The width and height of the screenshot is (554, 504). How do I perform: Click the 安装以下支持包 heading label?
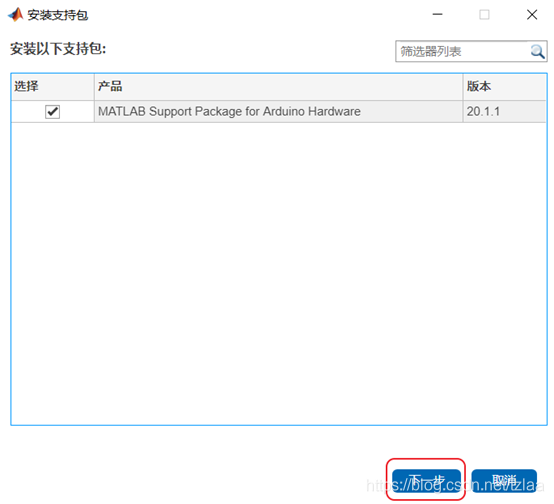point(58,49)
